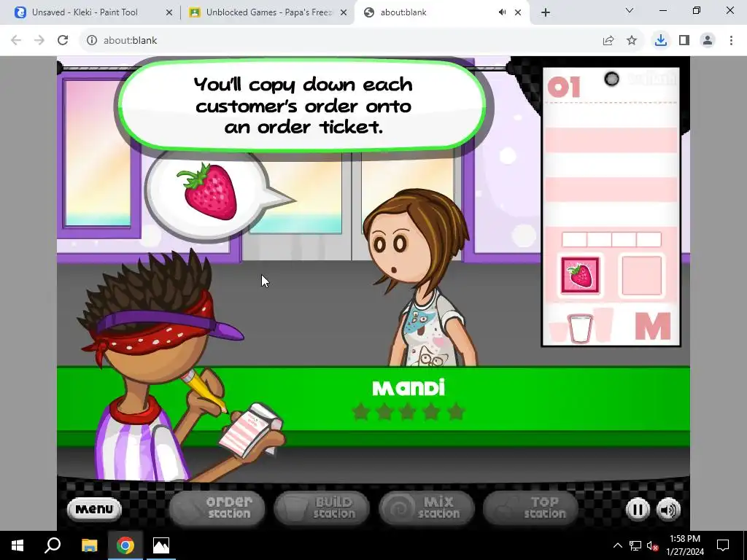This screenshot has height=560, width=747.
Task: Open the clock showing 1:58 PM
Action: click(685, 545)
